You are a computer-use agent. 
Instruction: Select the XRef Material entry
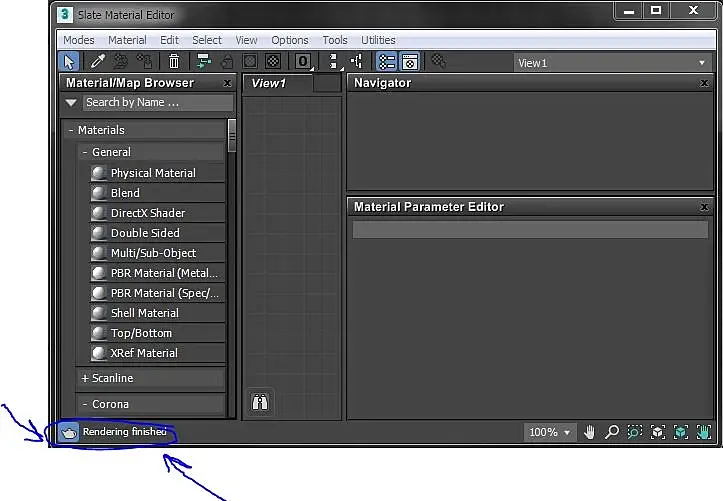[157, 353]
